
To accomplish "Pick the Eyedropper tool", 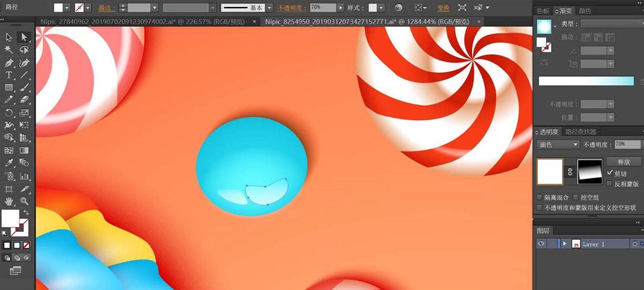I will pos(9,163).
